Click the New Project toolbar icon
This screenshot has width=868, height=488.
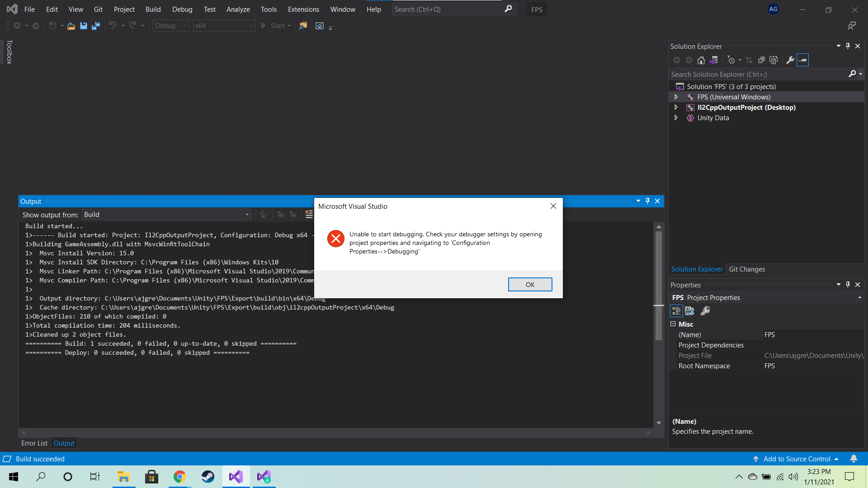pyautogui.click(x=53, y=26)
